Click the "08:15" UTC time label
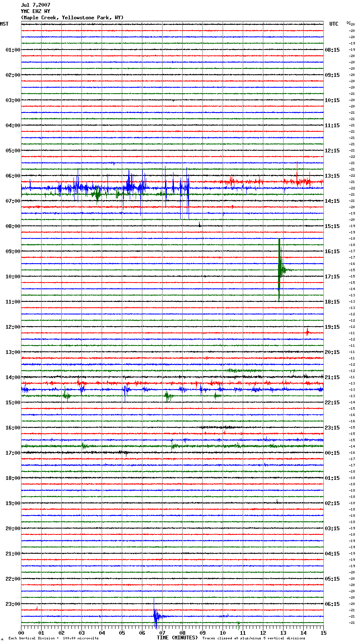 coord(332,50)
